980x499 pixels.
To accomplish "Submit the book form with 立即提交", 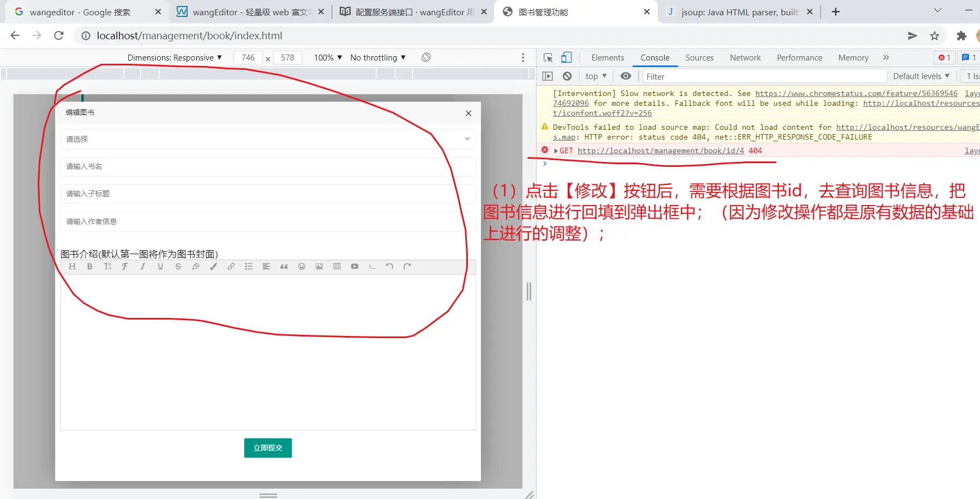I will (268, 448).
